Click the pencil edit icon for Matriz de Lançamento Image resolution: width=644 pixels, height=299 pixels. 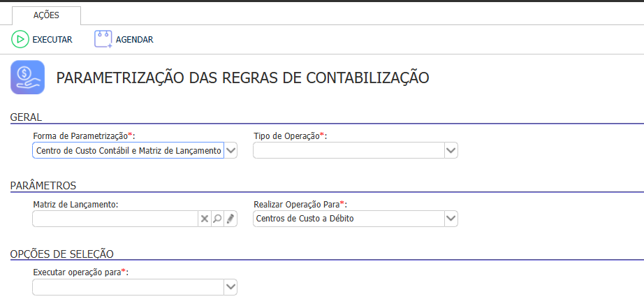(230, 219)
